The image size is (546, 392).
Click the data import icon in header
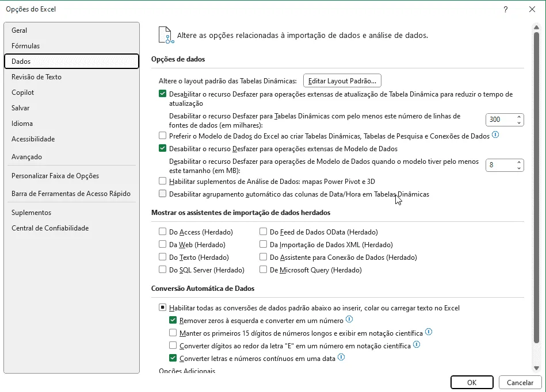tap(166, 35)
